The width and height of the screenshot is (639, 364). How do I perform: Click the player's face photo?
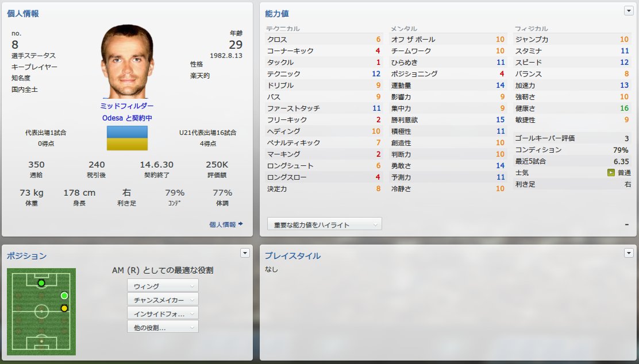(x=127, y=61)
